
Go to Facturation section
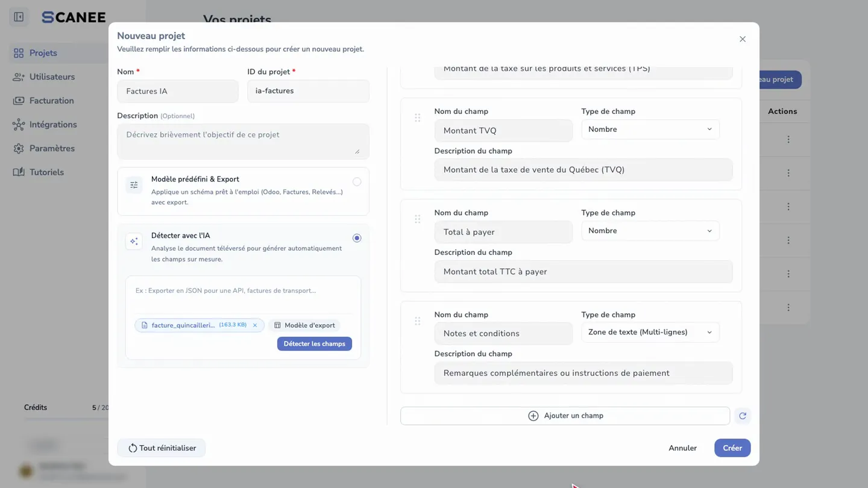tap(51, 101)
